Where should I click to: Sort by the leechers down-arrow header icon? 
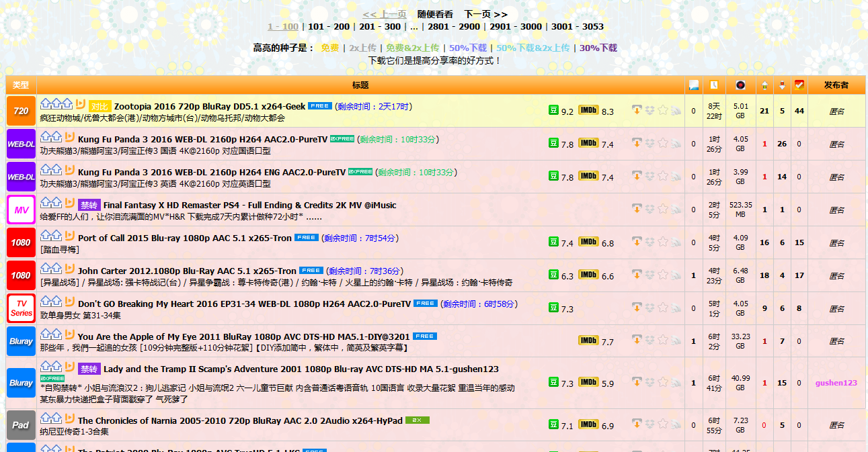[782, 85]
